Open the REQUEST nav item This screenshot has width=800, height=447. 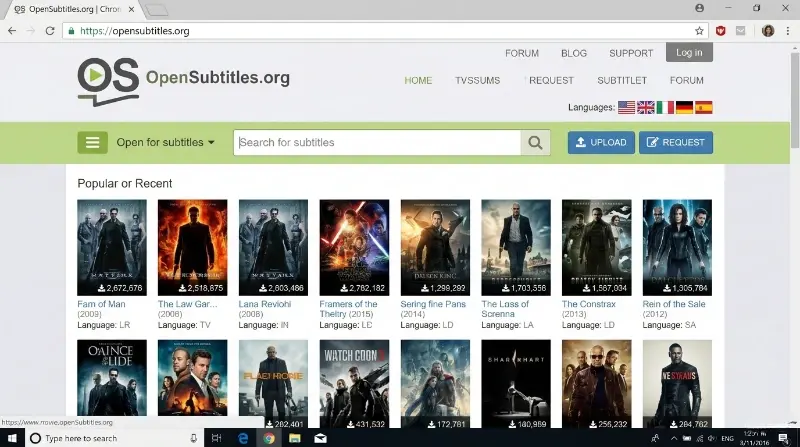551,80
